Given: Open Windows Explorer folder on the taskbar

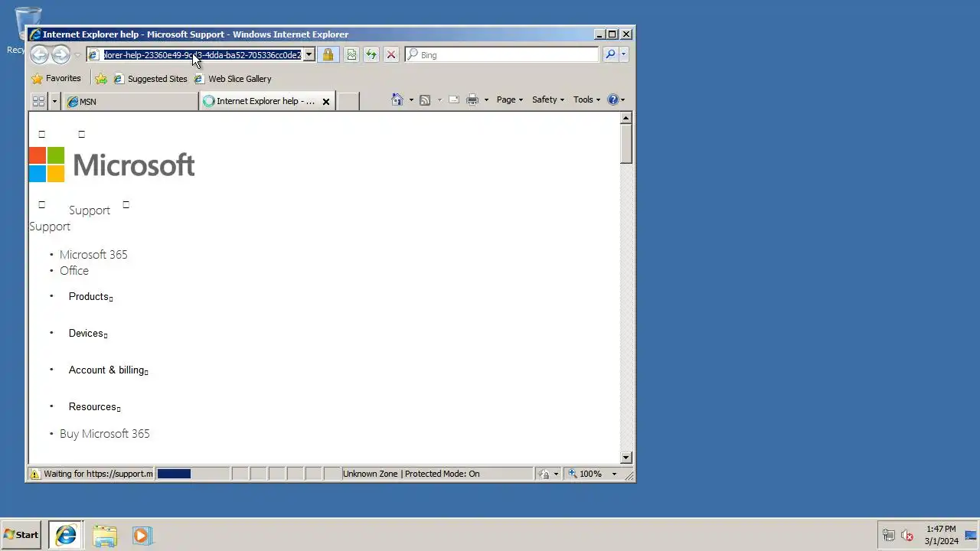Looking at the screenshot, I should coord(105,535).
